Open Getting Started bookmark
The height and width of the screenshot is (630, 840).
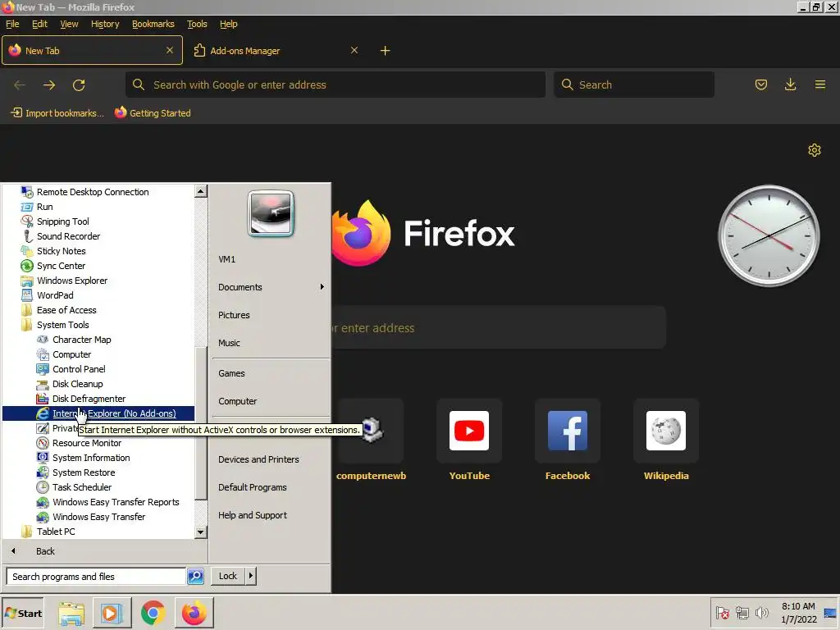(x=153, y=113)
